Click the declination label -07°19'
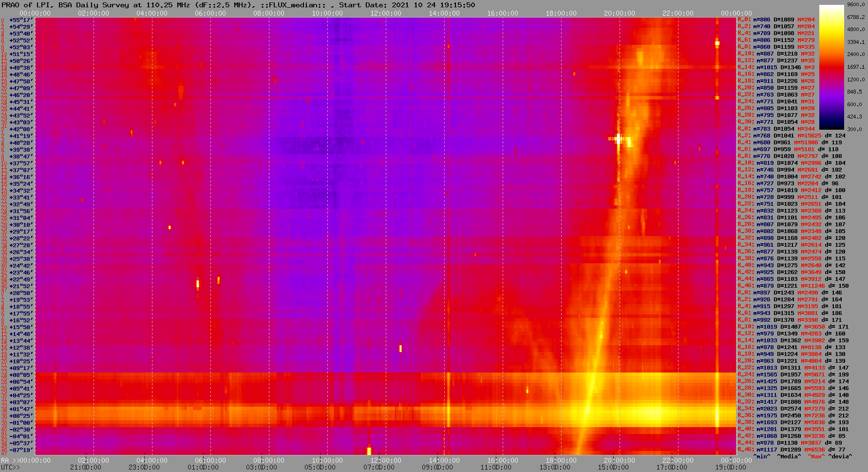The height and width of the screenshot is (472, 868). pos(21,450)
